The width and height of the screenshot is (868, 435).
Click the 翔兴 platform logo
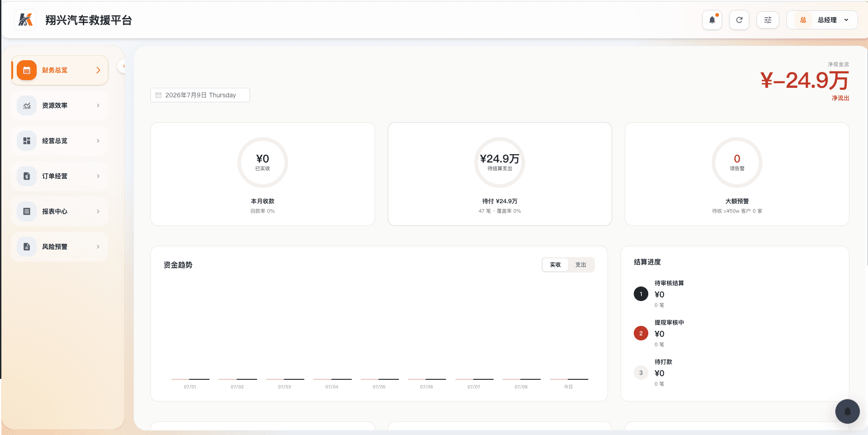point(25,20)
